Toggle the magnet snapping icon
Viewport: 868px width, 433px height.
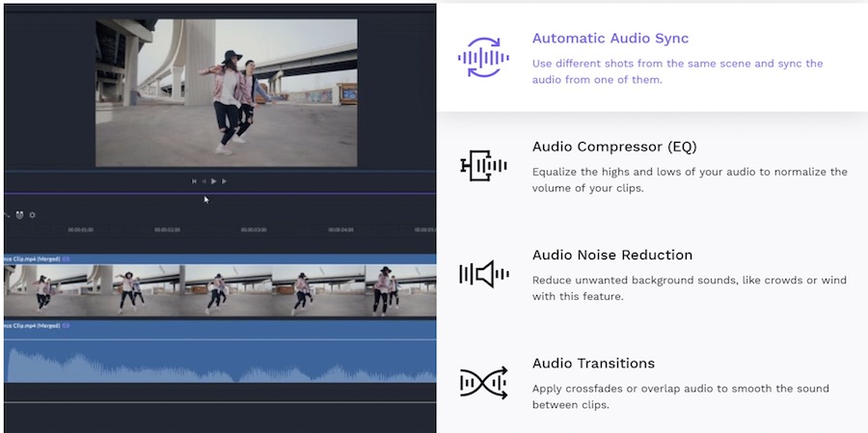[x=20, y=215]
